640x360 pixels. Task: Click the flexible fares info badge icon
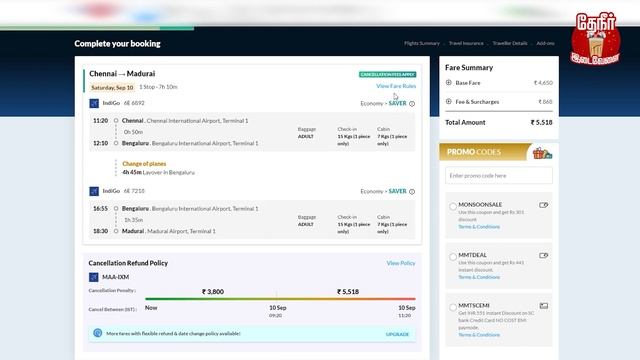[98, 333]
